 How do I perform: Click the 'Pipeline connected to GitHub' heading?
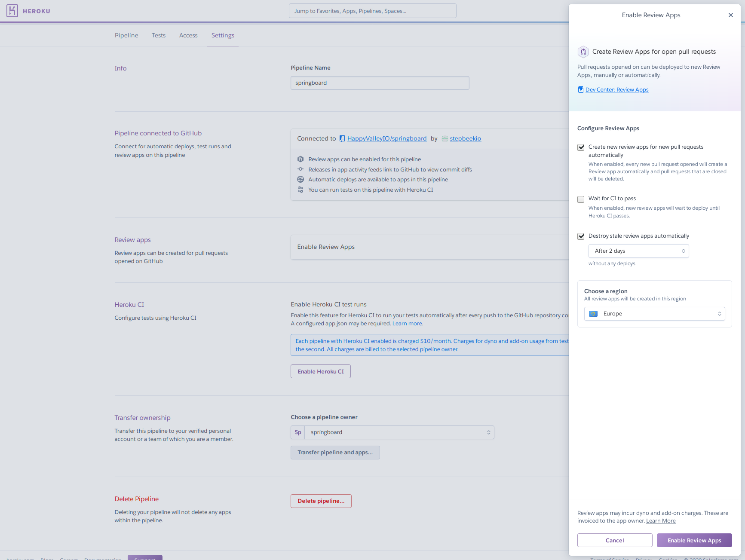[x=158, y=133]
